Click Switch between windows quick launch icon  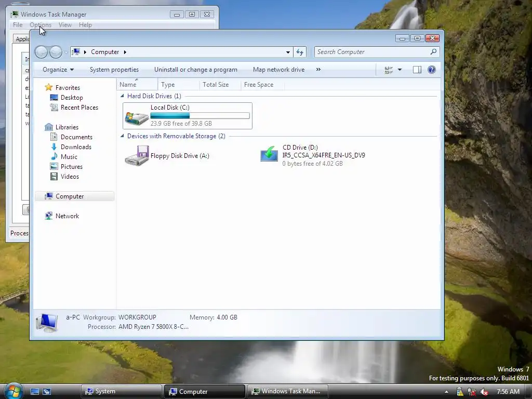coord(47,392)
